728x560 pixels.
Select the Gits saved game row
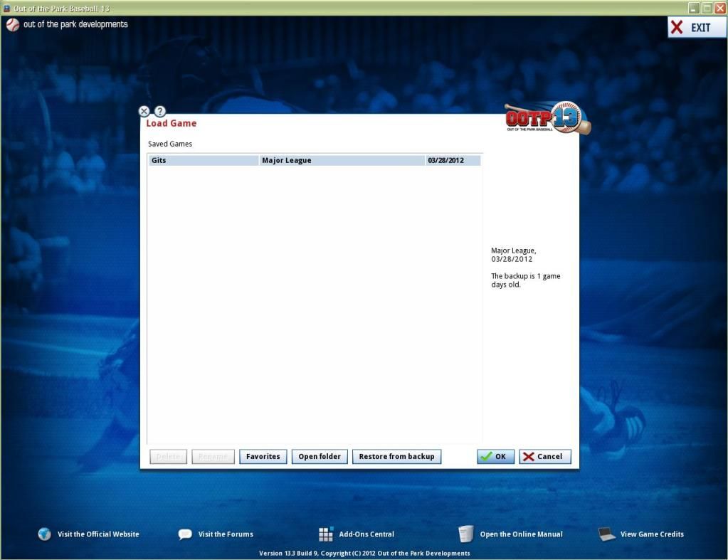[x=315, y=160]
